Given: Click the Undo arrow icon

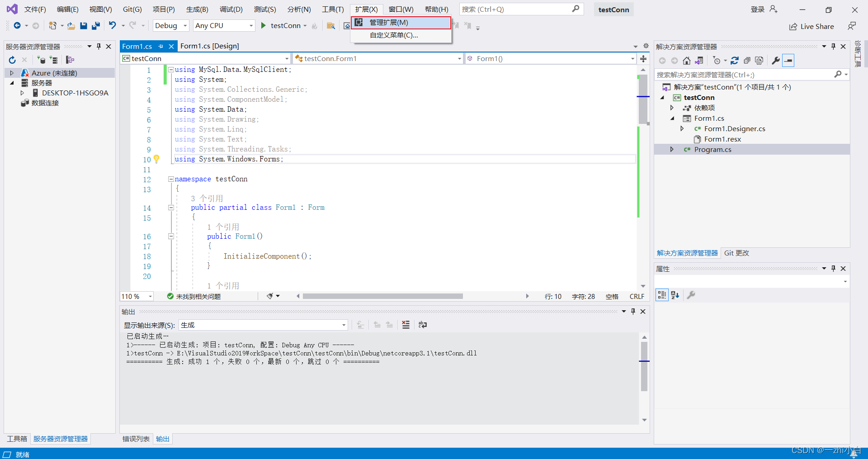Looking at the screenshot, I should (112, 26).
